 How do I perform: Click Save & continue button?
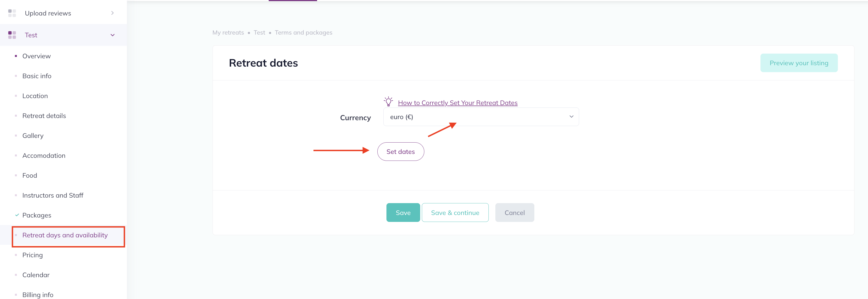tap(455, 213)
